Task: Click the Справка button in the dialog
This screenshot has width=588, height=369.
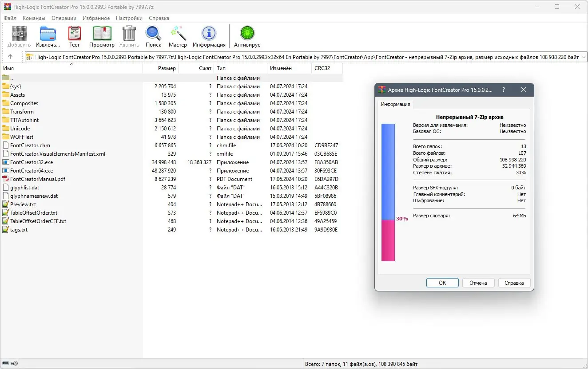Action: [514, 283]
